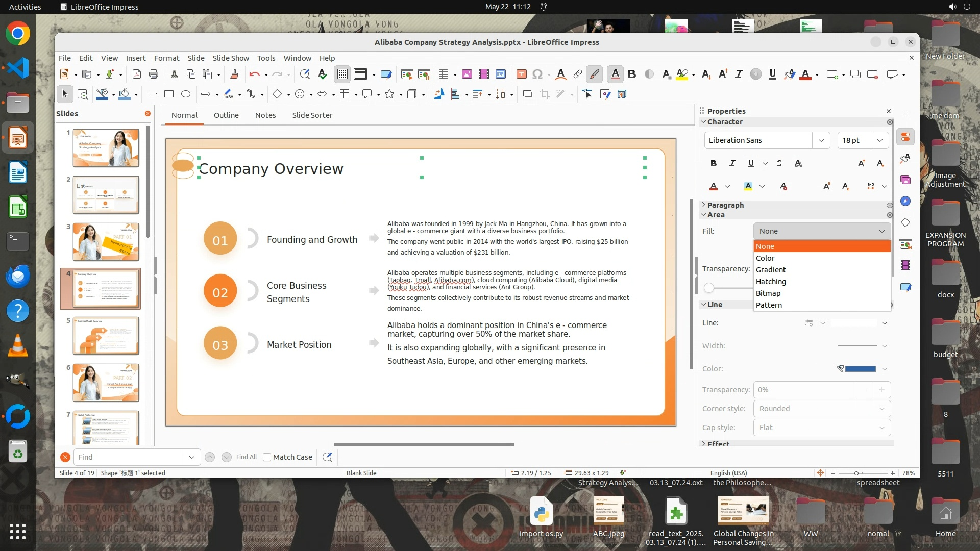Viewport: 980px width, 551px height.
Task: Select the Rectangle shape tool
Action: (169, 94)
